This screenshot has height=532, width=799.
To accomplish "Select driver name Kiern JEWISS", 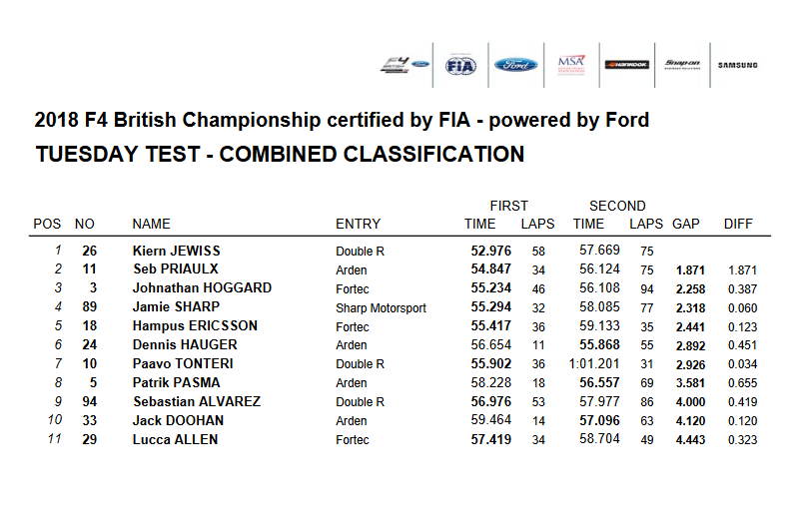I will [177, 251].
